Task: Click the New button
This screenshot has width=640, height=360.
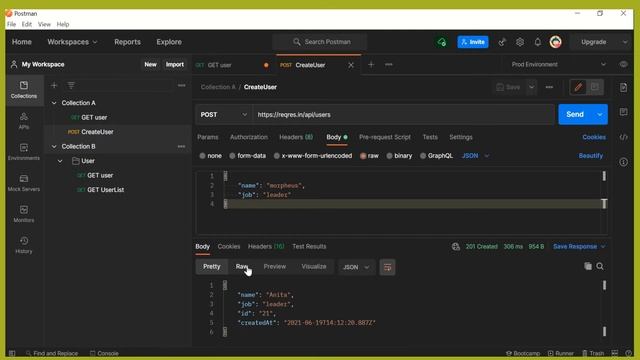Action: coord(150,64)
